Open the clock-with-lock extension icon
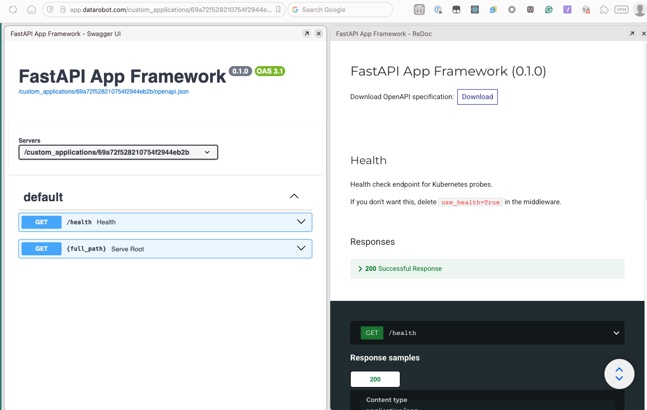Screen dimensions: 647x410 point(438,9)
